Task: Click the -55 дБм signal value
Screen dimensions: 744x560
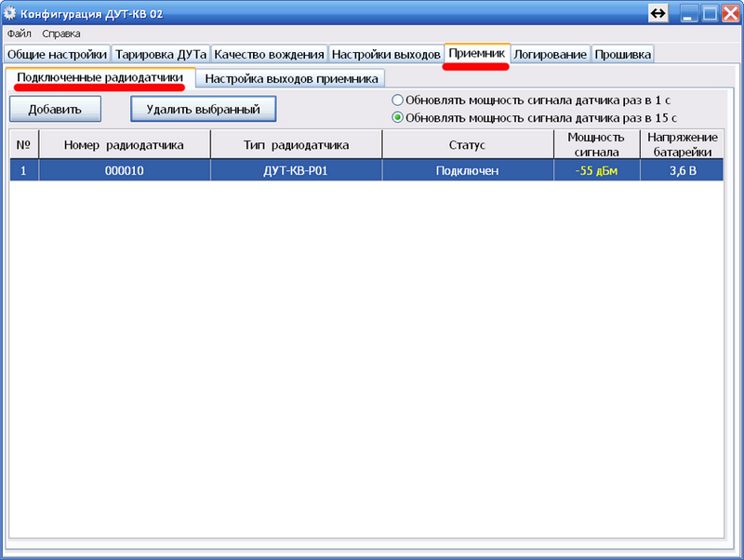Action: click(597, 170)
